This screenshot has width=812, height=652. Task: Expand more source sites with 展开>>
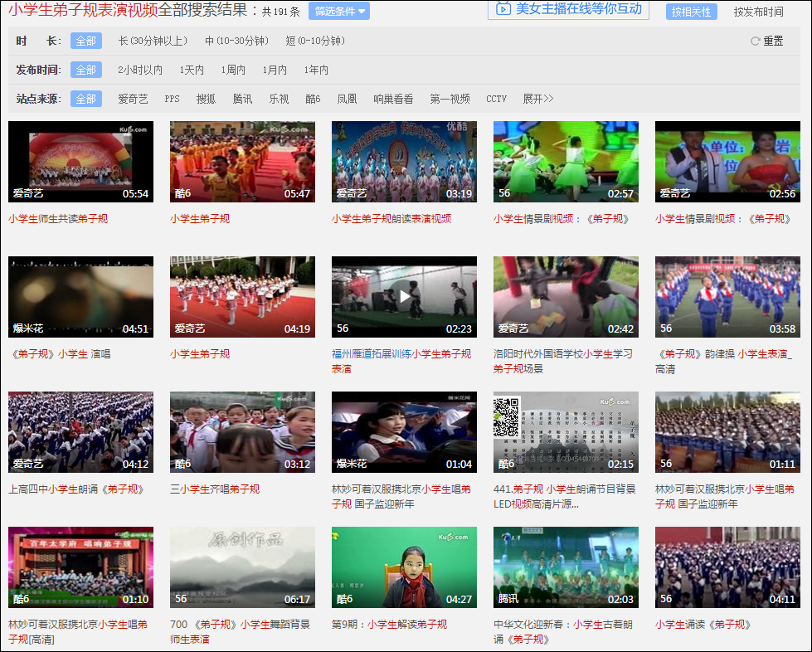[x=538, y=99]
